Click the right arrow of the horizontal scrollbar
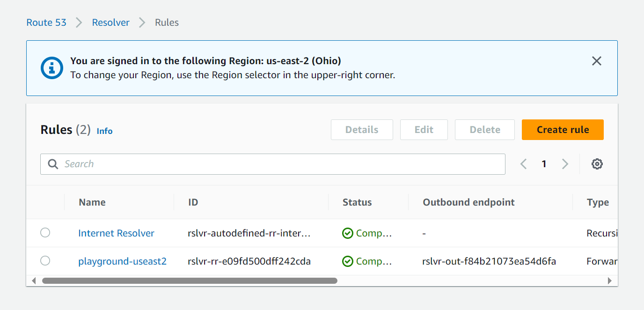 coord(610,280)
